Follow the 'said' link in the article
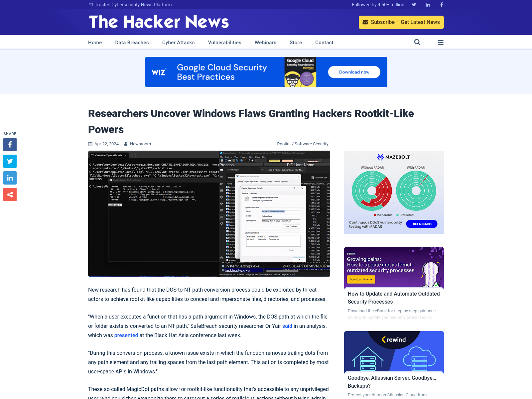 287,326
